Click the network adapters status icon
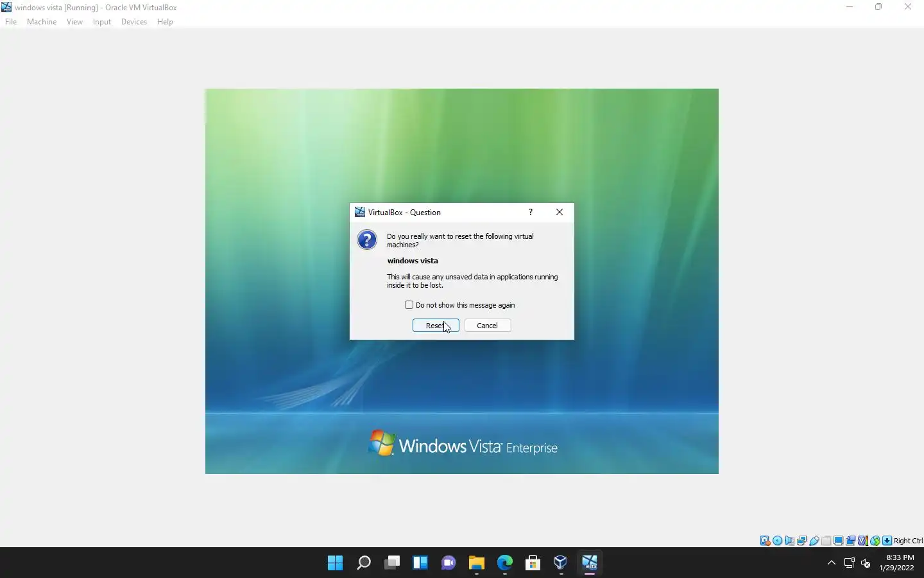The image size is (924, 578). coord(801,541)
